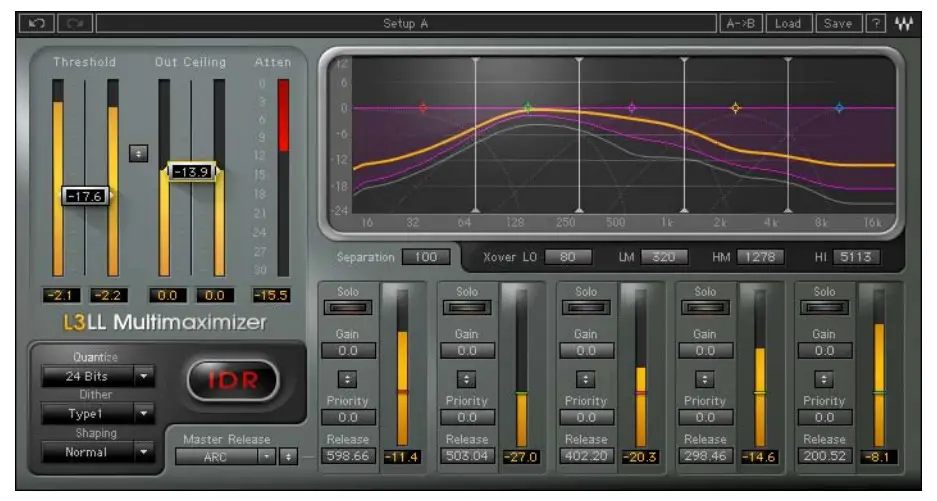
Task: Click gain/priority link arrows of 598.66 band
Action: click(347, 379)
